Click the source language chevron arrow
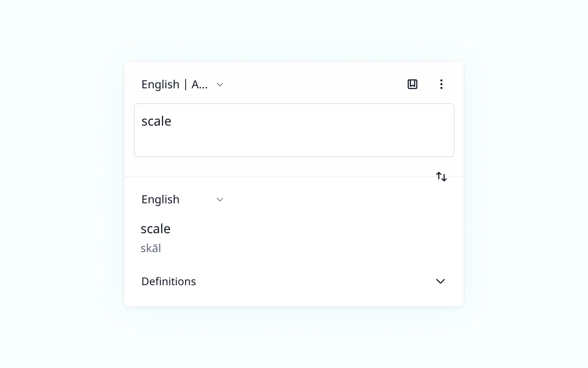This screenshot has height=368, width=588. 220,85
